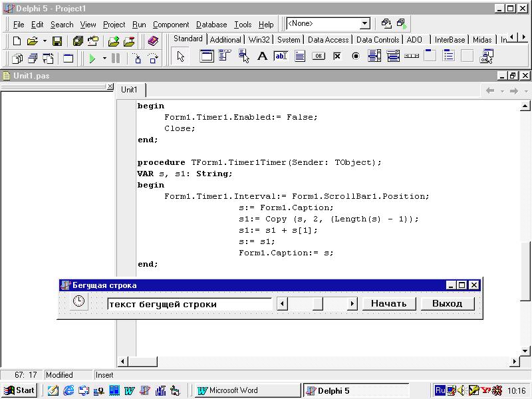Switch to the Win32 palette tab
532x399 pixels.
(259, 40)
